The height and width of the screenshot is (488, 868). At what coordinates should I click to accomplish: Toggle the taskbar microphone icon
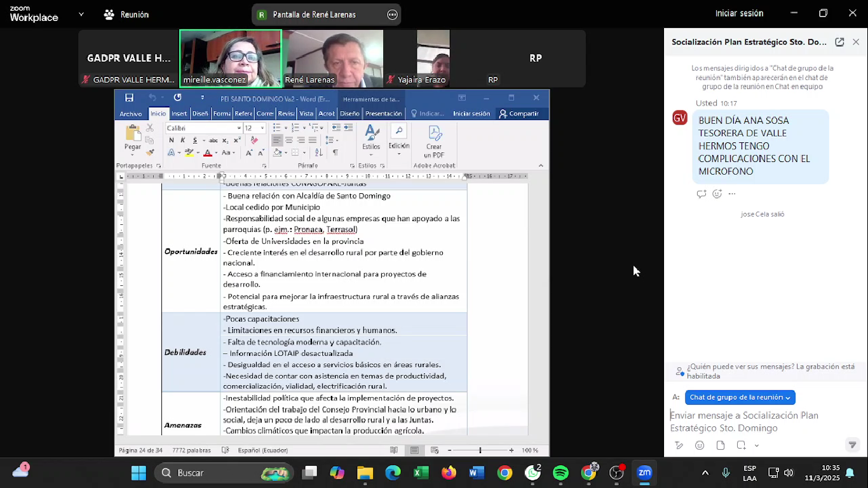pos(726,473)
